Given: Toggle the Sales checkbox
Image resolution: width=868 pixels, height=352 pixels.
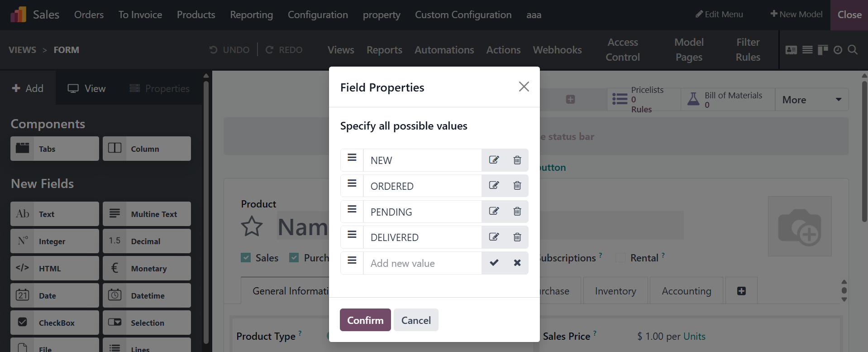Looking at the screenshot, I should pyautogui.click(x=246, y=258).
